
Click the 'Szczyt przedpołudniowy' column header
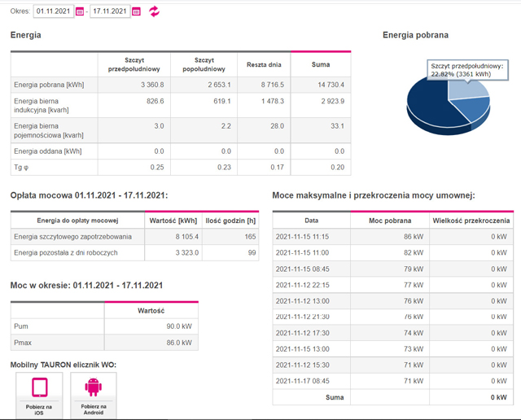(x=134, y=64)
